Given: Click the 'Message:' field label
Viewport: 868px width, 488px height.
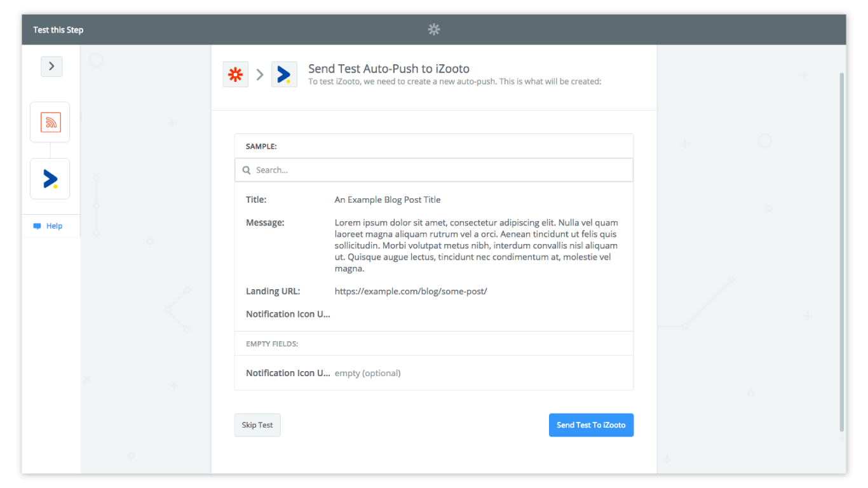Looking at the screenshot, I should click(x=265, y=222).
